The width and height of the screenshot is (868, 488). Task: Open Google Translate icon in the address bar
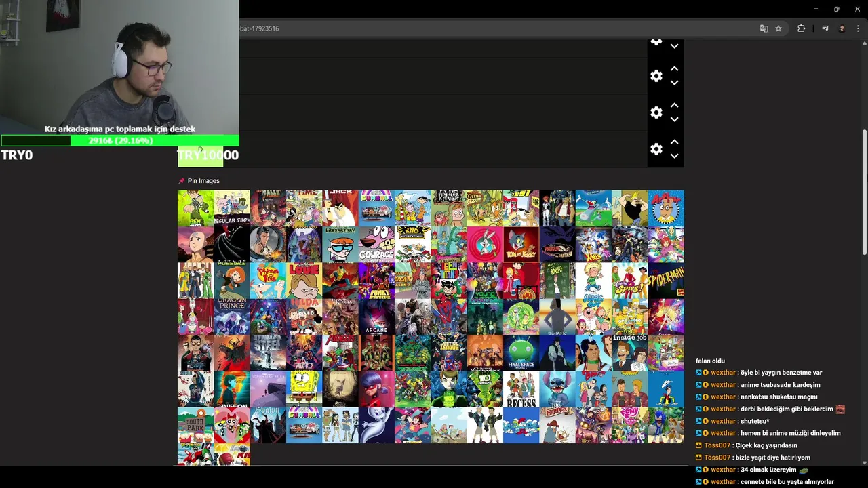(764, 28)
